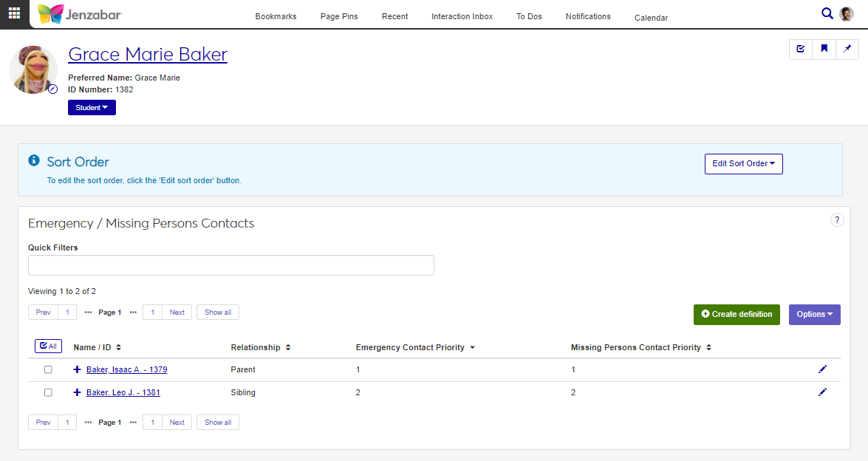
Task: Check the Leo J. Baker row checkbox
Action: point(48,392)
